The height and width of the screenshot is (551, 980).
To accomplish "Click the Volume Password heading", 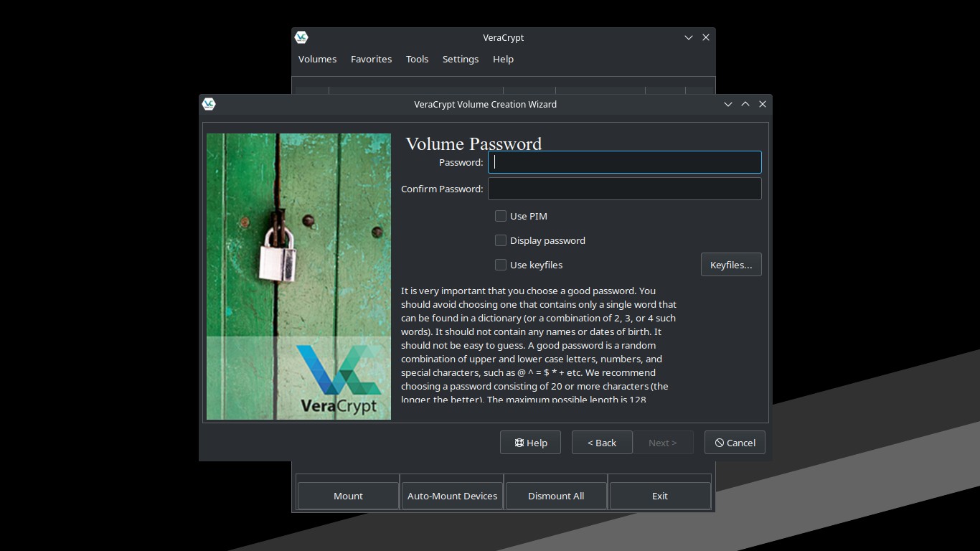I will tap(473, 143).
